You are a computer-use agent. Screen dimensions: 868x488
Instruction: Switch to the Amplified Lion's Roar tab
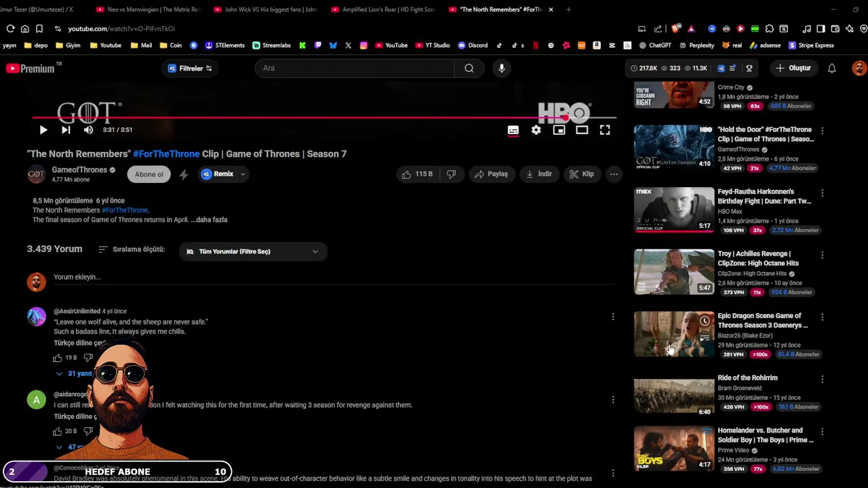tap(383, 9)
